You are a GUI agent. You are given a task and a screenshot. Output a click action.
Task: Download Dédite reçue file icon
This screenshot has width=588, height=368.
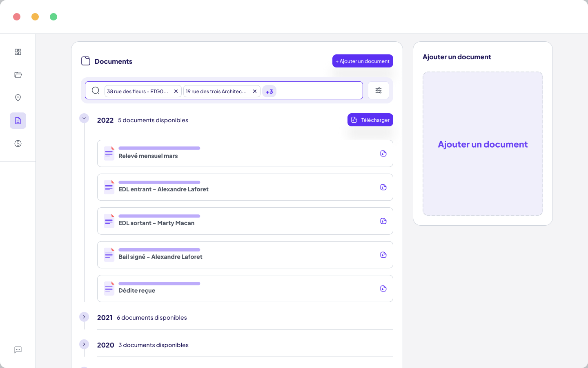383,288
